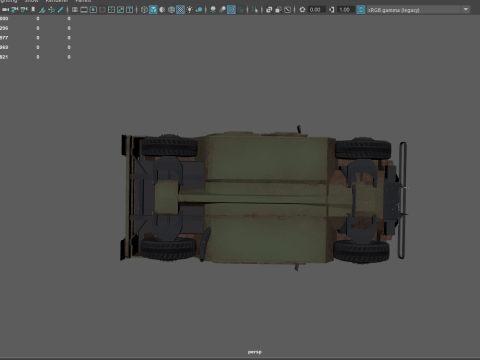
Task: Toggle the Field Chart icon
Action: tap(111, 10)
